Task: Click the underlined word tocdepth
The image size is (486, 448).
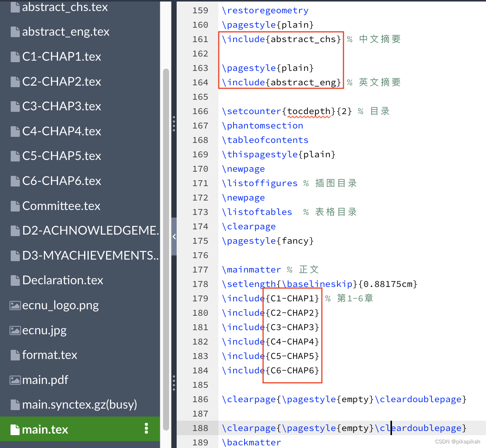Action: [x=309, y=111]
